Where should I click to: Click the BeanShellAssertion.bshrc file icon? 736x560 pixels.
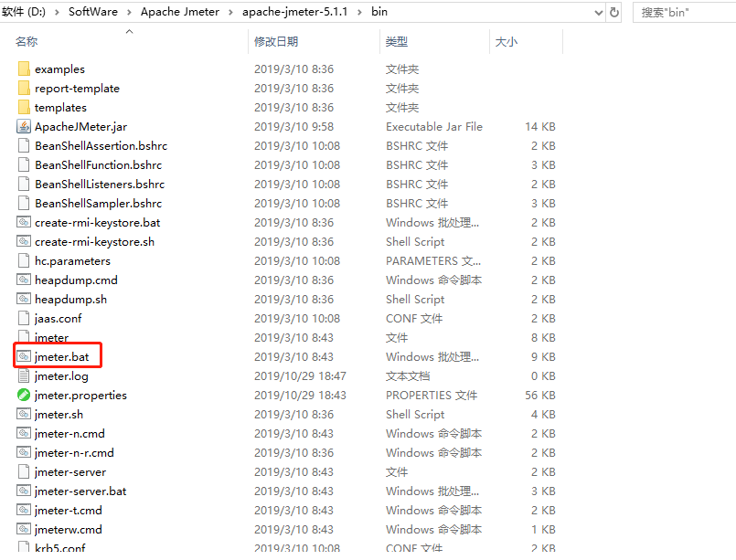click(x=24, y=146)
